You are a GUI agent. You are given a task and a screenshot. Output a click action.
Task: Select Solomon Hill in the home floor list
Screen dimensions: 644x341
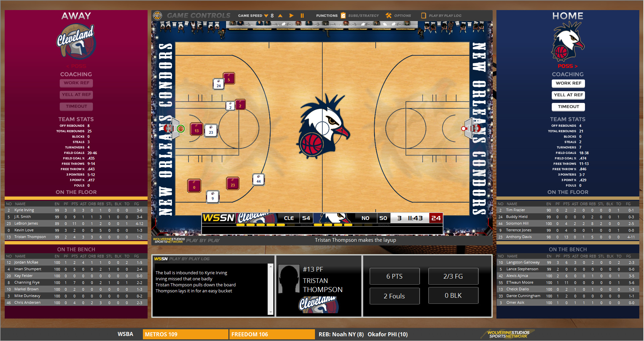tap(568, 224)
